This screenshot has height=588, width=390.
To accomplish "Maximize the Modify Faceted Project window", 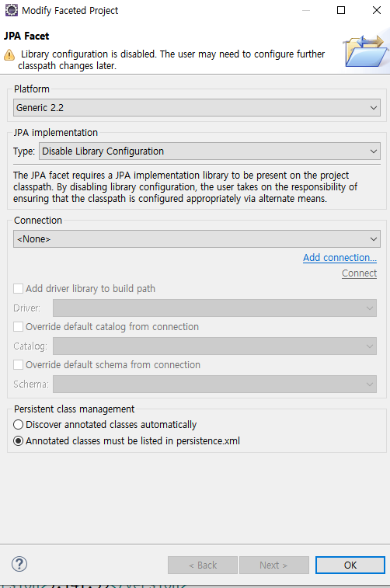I will tap(341, 10).
